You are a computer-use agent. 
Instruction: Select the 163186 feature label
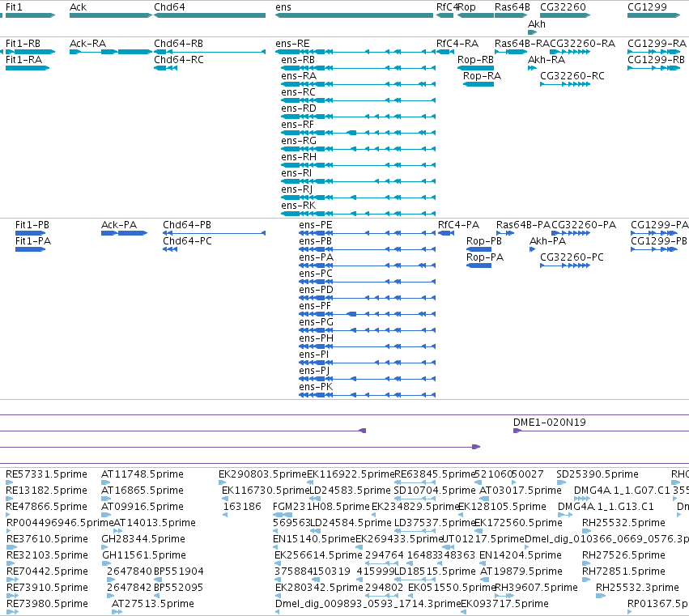click(x=242, y=507)
